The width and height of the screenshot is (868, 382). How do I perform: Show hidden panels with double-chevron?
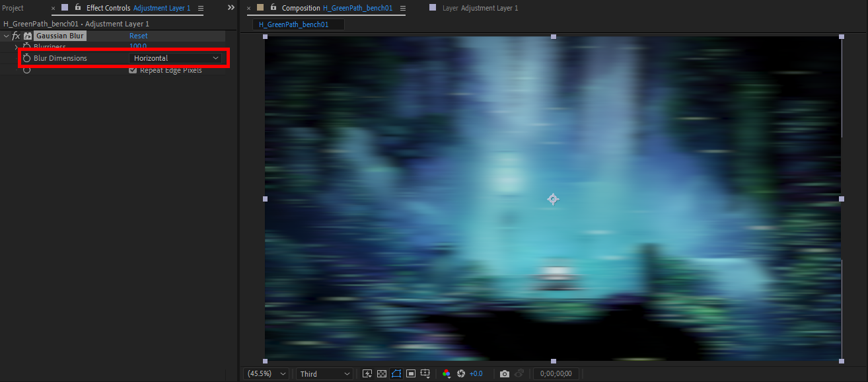(231, 8)
